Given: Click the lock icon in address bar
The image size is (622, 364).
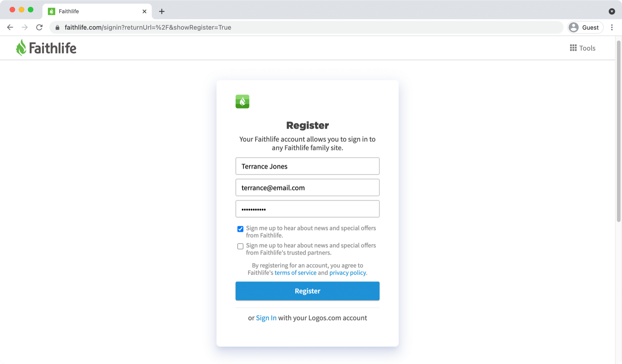Looking at the screenshot, I should pos(57,27).
